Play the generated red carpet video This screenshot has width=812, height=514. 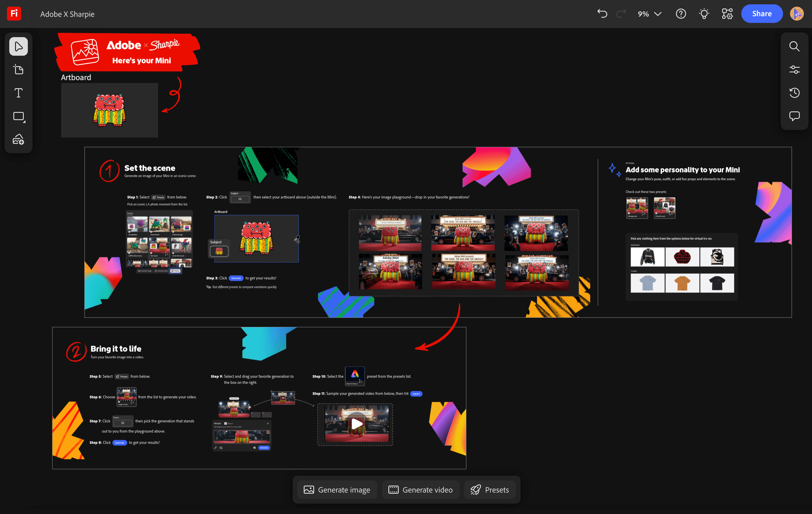pyautogui.click(x=356, y=424)
